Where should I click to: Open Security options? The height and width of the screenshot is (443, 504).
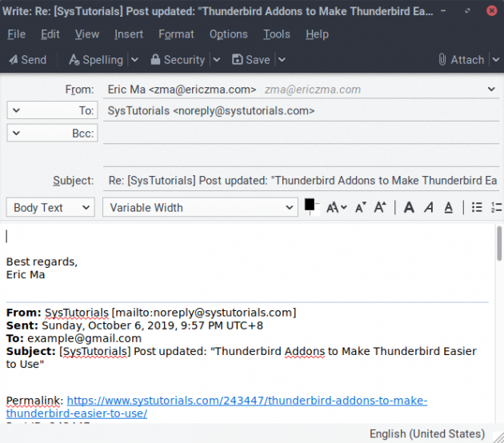[x=178, y=60]
